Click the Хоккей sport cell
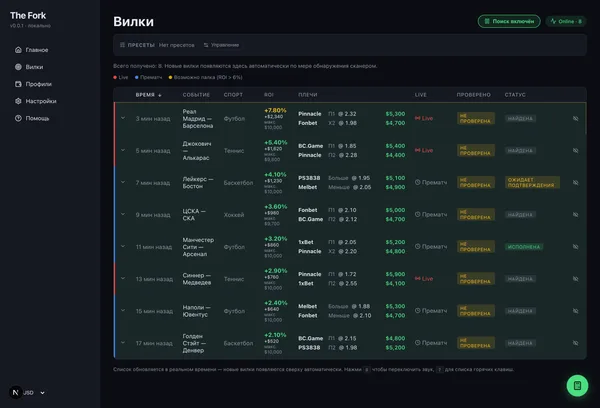Image resolution: width=600 pixels, height=408 pixels. [234, 215]
